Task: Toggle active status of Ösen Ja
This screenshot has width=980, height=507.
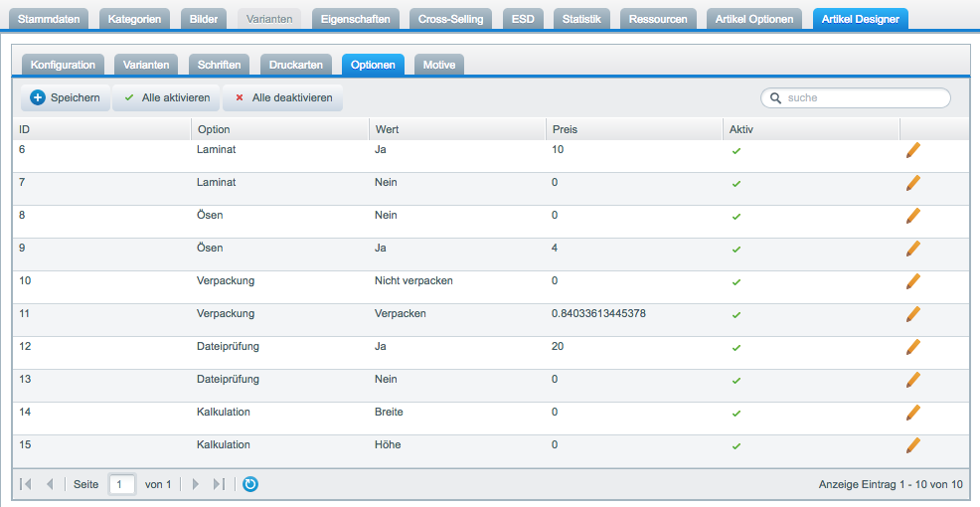Action: point(736,250)
